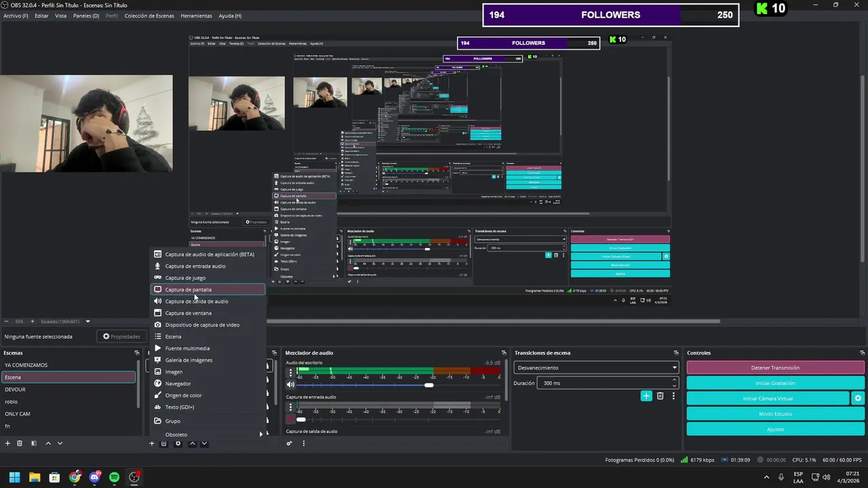Move source down in the sources toolbar
This screenshot has height=488, width=868.
pos(204,443)
